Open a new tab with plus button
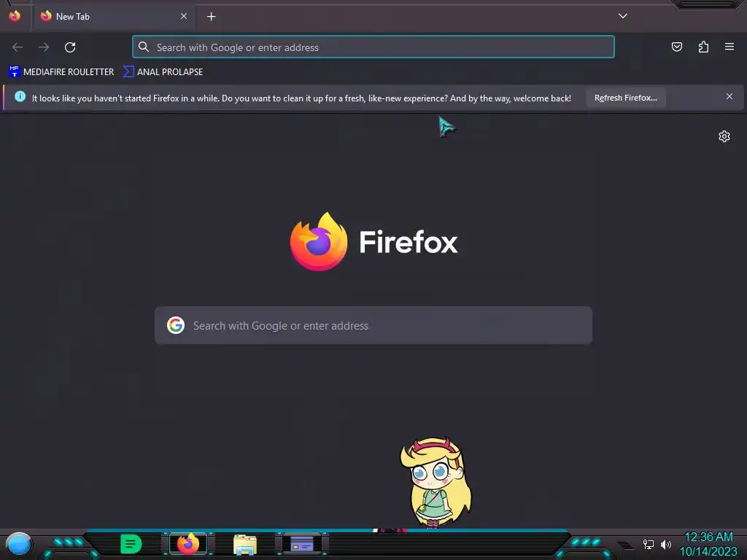This screenshot has height=560, width=747. [x=211, y=17]
